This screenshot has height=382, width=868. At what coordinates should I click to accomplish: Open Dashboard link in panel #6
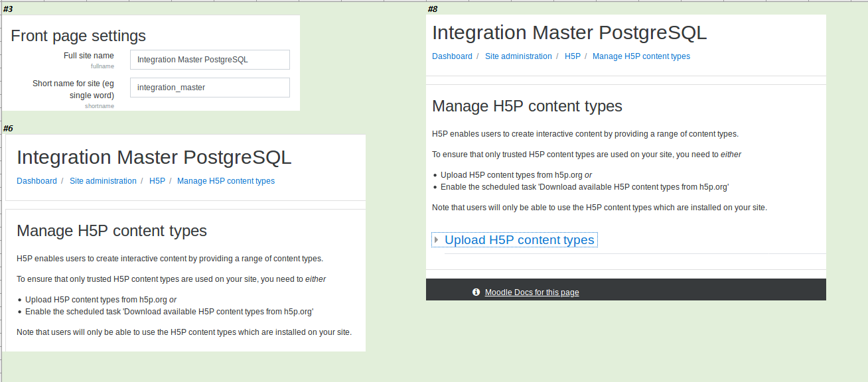[36, 181]
